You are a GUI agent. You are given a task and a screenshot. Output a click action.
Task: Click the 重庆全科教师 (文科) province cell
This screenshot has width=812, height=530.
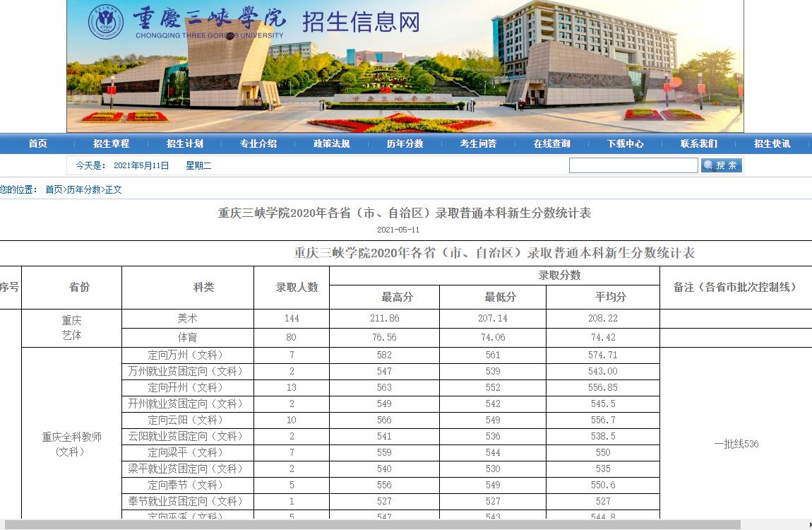[71, 444]
